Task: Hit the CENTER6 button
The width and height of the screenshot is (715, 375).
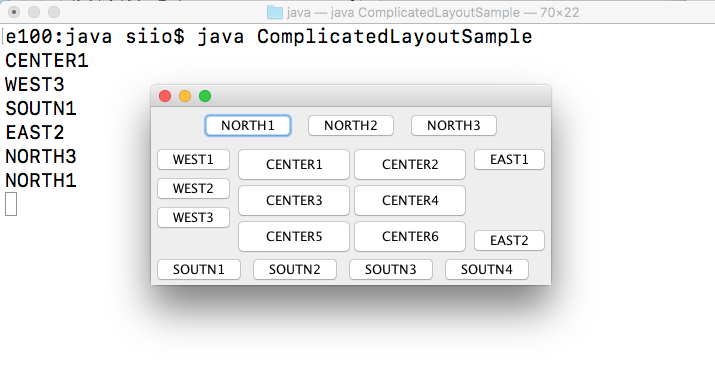Action: point(410,236)
